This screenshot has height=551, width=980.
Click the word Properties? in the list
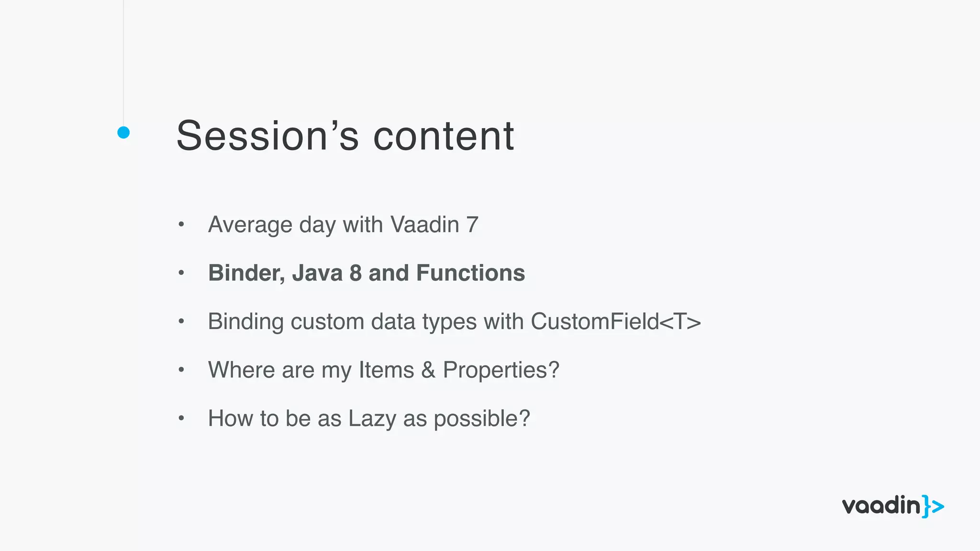501,370
